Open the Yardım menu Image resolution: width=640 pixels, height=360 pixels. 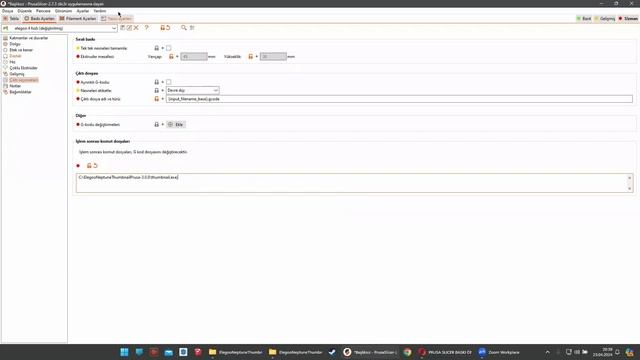[x=100, y=11]
